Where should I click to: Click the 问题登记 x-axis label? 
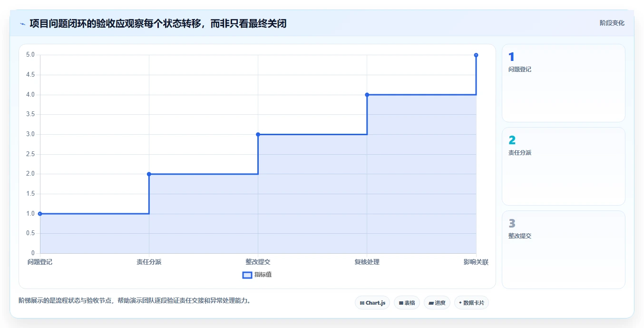point(40,262)
